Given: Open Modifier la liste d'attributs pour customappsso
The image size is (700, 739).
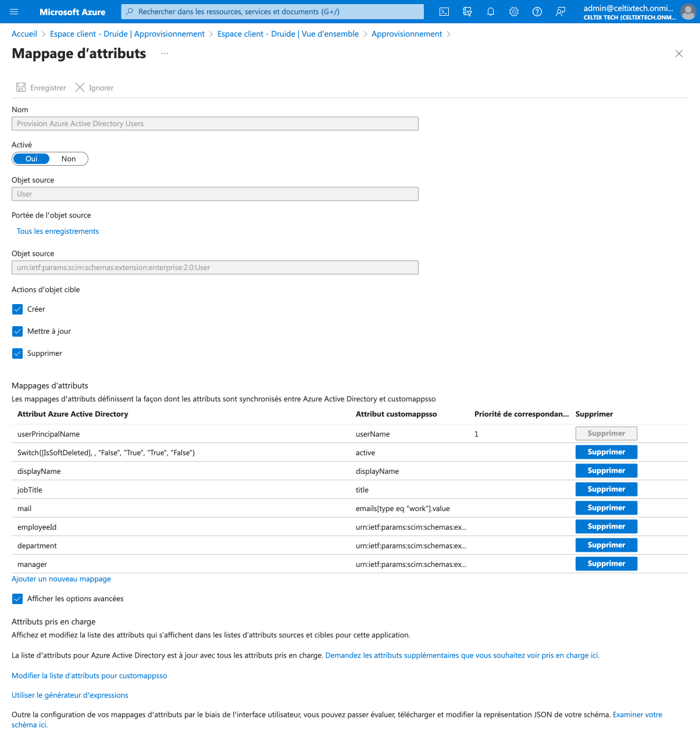Looking at the screenshot, I should (x=90, y=676).
